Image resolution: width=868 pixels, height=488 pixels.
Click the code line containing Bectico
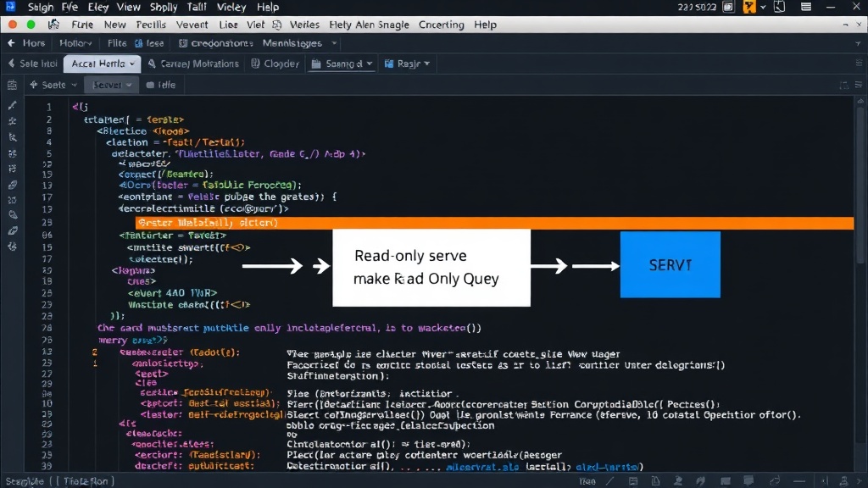point(142,131)
